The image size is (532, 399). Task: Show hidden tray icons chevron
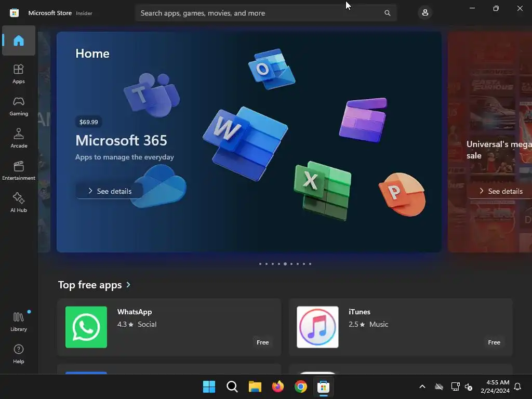(x=422, y=387)
